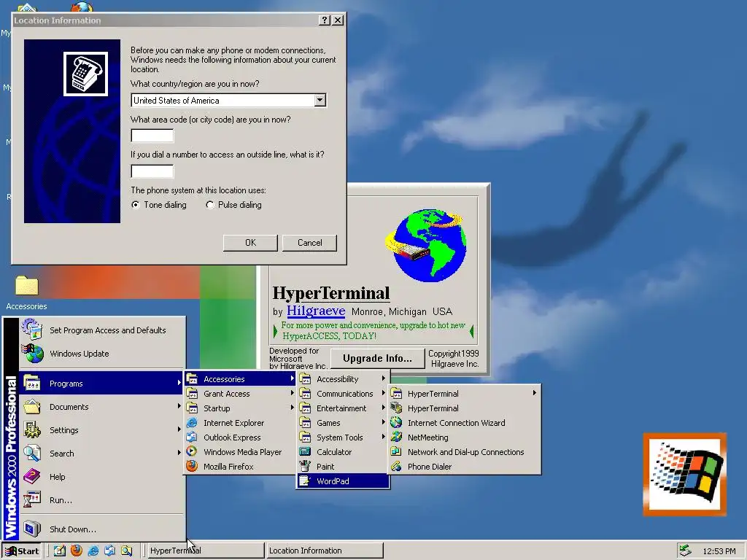Expand the System Tools submenu
The height and width of the screenshot is (560, 747).
click(343, 437)
